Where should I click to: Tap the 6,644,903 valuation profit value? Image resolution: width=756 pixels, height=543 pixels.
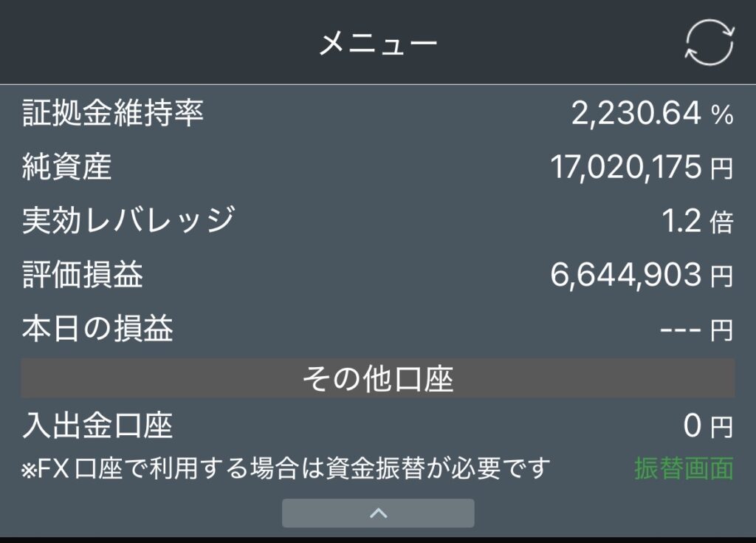625,275
